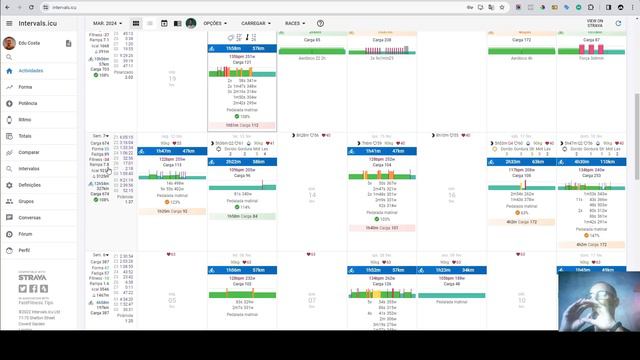Open the Facebook icon under Strava logo
Screen dimensions: 640x360
33,289
